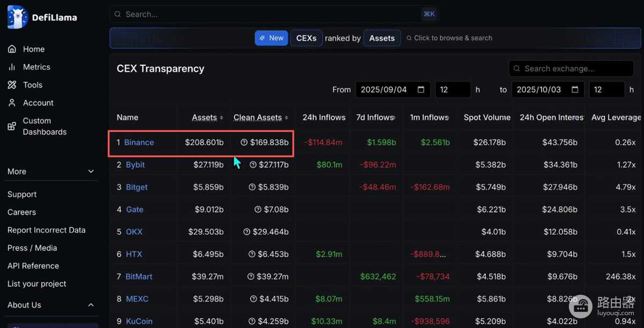Click the 24h Inflows column header
The width and height of the screenshot is (644, 328).
[x=324, y=117]
